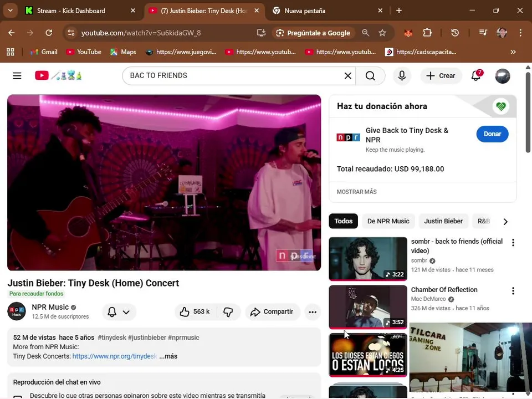Expand description with ...más

[168, 356]
